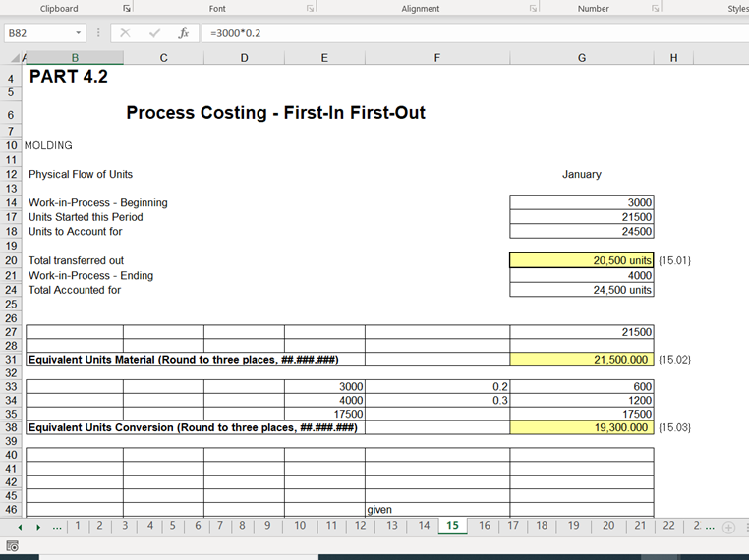Switch to sheet tab 16
749x560 pixels.
pos(485,526)
